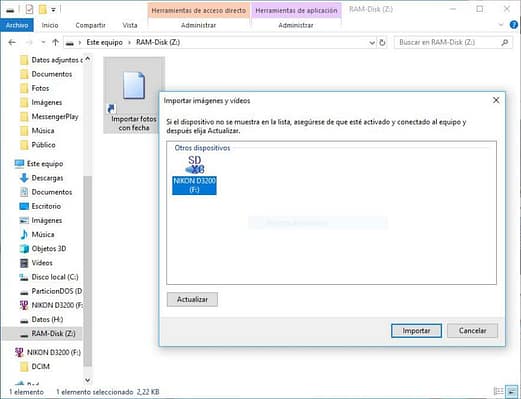The image size is (521, 399).
Task: Click the Properties quick access icon
Action: click(x=29, y=10)
